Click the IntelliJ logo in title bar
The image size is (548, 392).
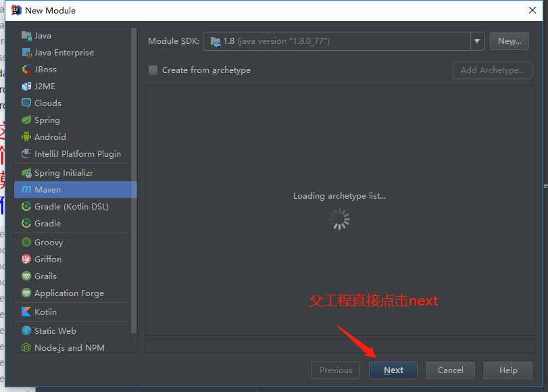pos(16,11)
